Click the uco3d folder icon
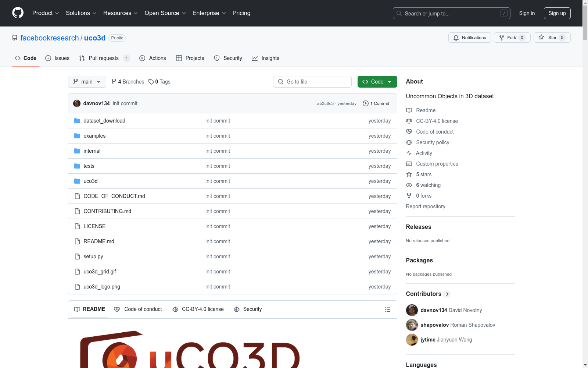This screenshot has height=368, width=588. (x=77, y=181)
